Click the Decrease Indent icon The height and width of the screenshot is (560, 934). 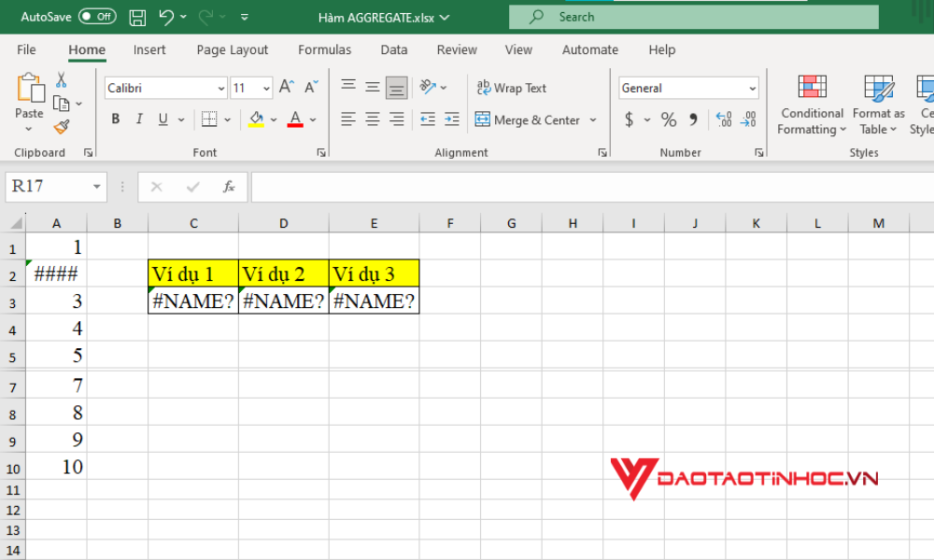click(x=430, y=119)
